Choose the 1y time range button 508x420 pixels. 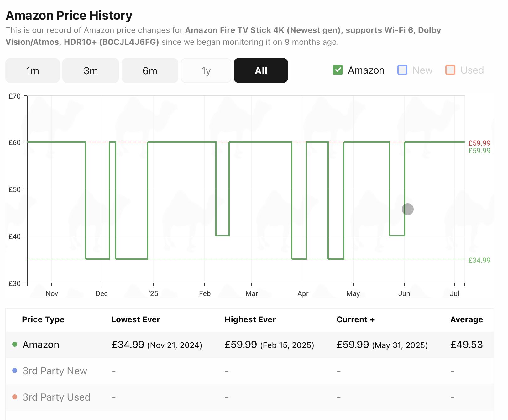click(x=206, y=70)
